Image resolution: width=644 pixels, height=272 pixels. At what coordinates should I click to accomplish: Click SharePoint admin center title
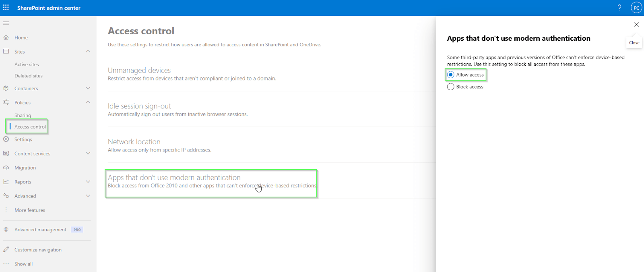tap(49, 8)
